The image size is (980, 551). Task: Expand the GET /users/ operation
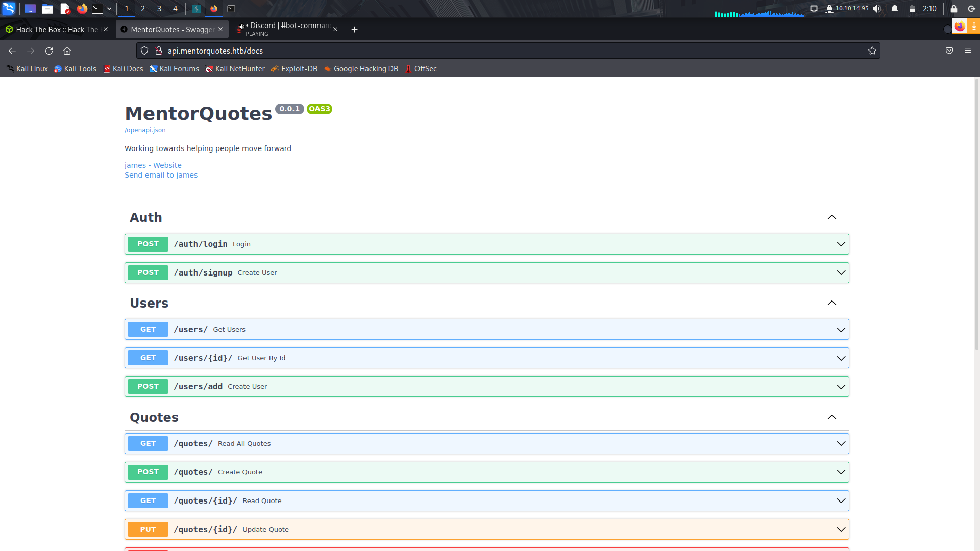tap(841, 329)
